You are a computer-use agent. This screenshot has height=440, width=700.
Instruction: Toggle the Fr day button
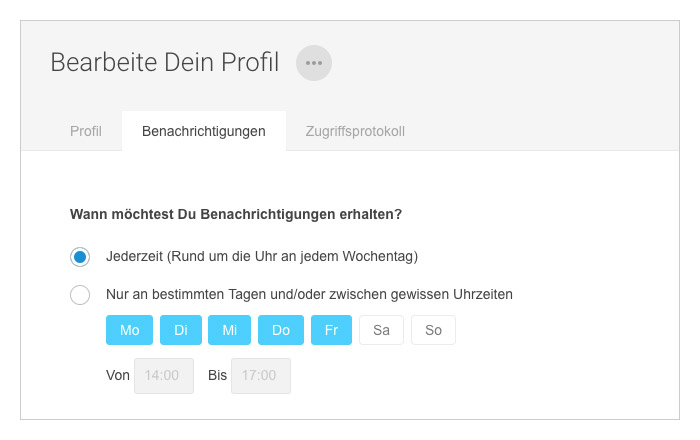[x=331, y=330]
